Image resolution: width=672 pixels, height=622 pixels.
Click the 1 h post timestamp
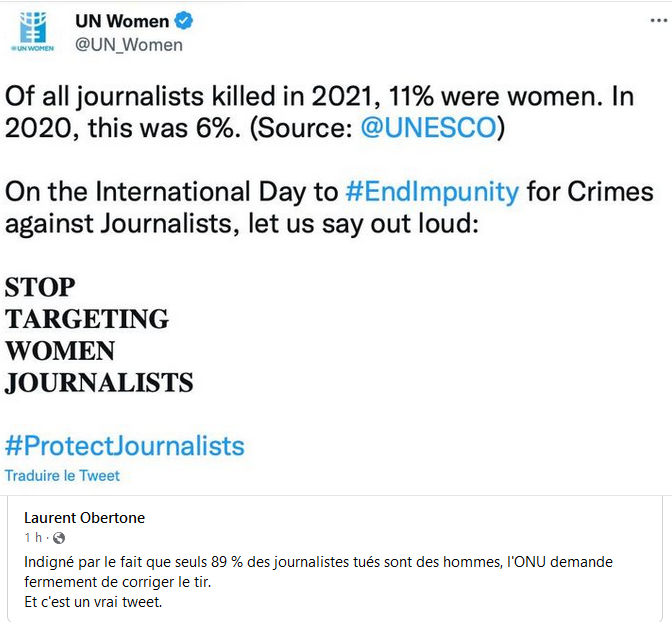(33, 538)
